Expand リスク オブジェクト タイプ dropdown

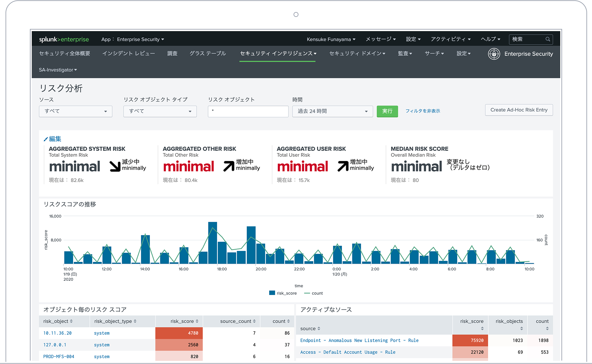[160, 111]
